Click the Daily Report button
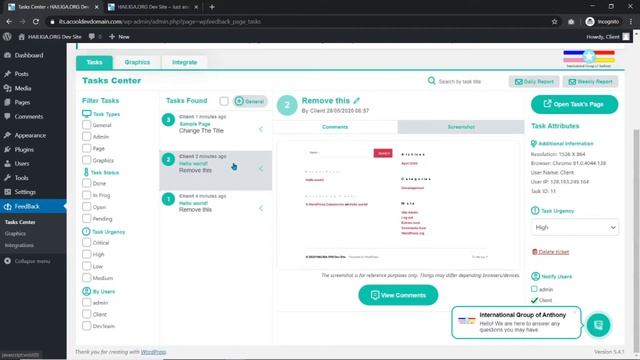This screenshot has width=640, height=360. pyautogui.click(x=534, y=82)
